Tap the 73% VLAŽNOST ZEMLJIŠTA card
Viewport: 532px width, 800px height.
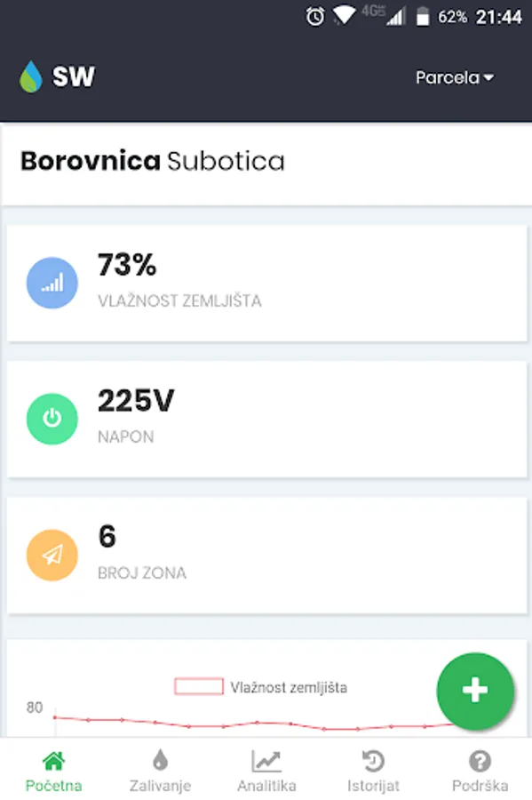pyautogui.click(x=266, y=283)
